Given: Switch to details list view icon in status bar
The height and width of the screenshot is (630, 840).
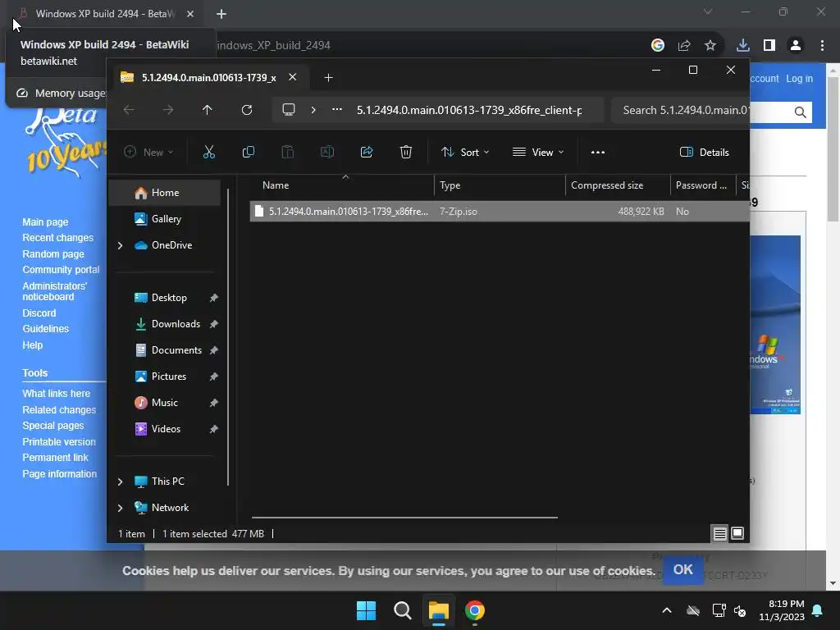Looking at the screenshot, I should [719, 533].
